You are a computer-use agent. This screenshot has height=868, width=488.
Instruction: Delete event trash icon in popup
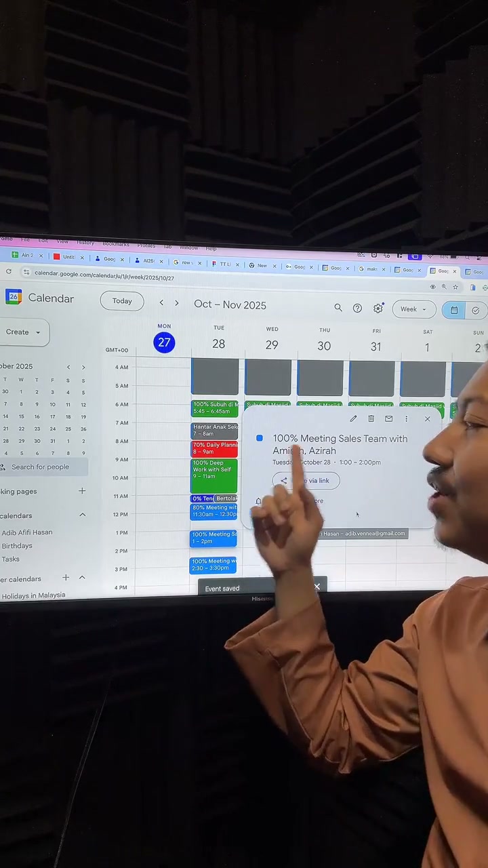[371, 418]
